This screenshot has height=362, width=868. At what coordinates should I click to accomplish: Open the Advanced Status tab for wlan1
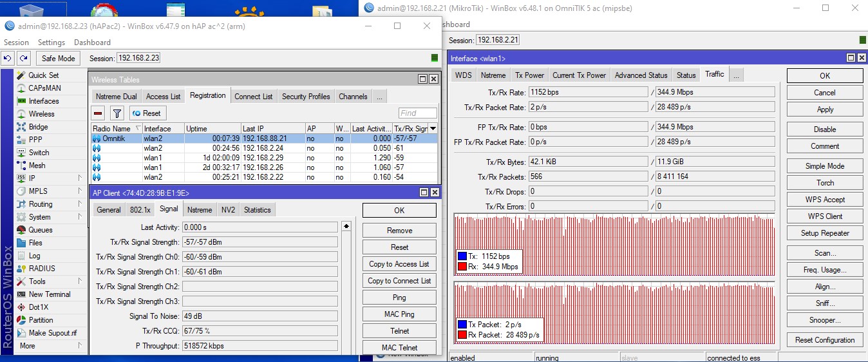[641, 75]
